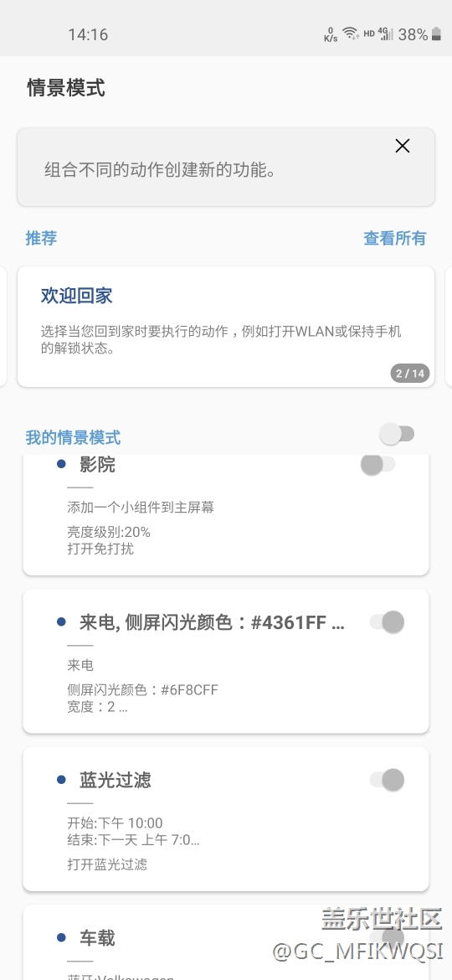Screen dimensions: 452x980
Task: Tap the blue dot beside 影院
Action: tap(61, 464)
